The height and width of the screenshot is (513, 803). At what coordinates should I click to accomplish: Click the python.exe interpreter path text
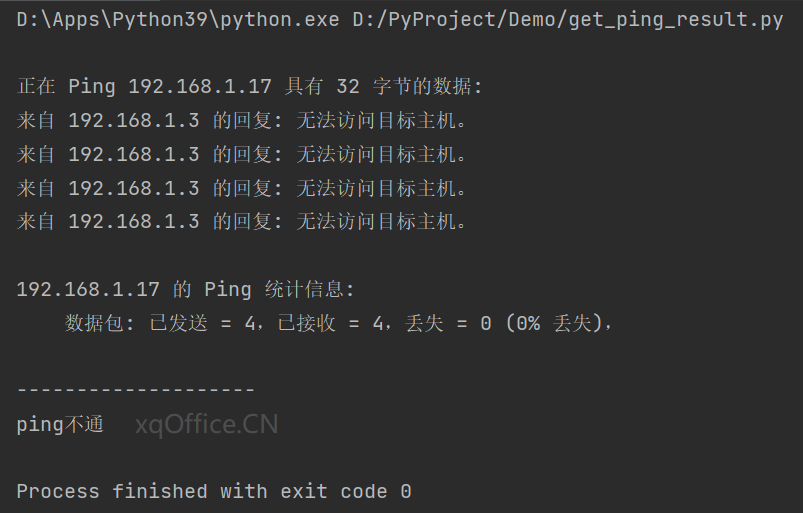point(178,20)
